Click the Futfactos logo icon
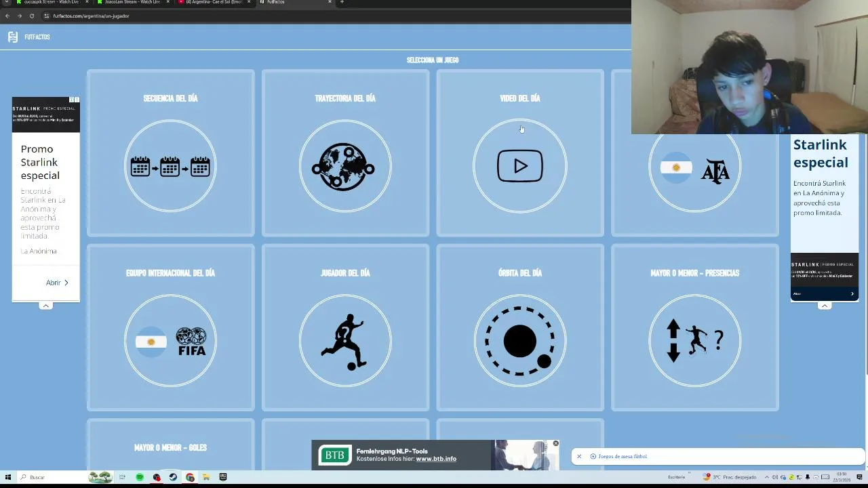This screenshot has height=488, width=868. [x=13, y=37]
